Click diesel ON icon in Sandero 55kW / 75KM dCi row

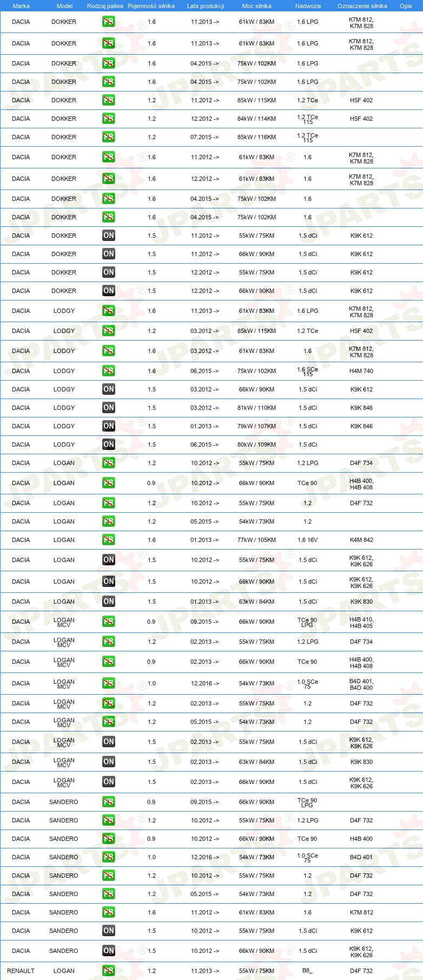click(x=109, y=931)
